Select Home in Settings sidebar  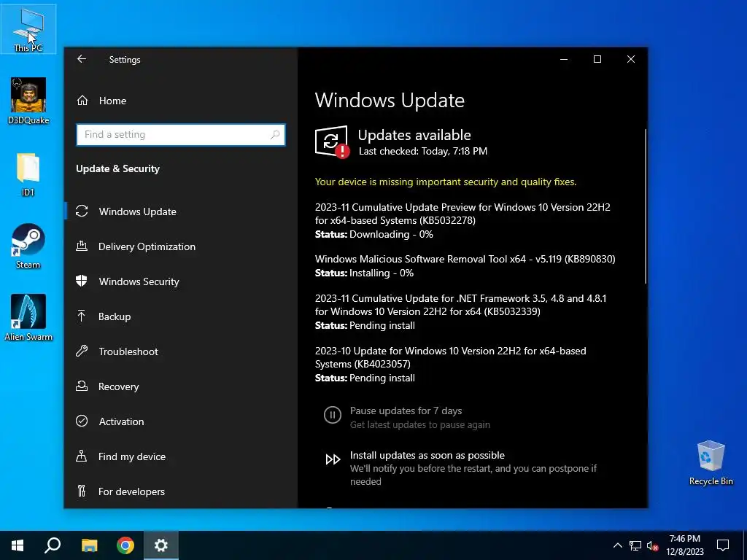tap(112, 101)
